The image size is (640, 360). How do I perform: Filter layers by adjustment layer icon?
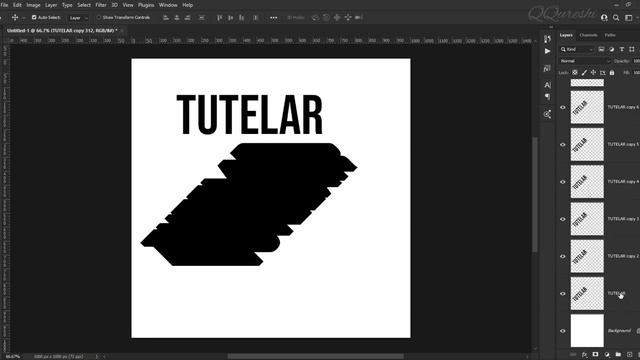611,49
